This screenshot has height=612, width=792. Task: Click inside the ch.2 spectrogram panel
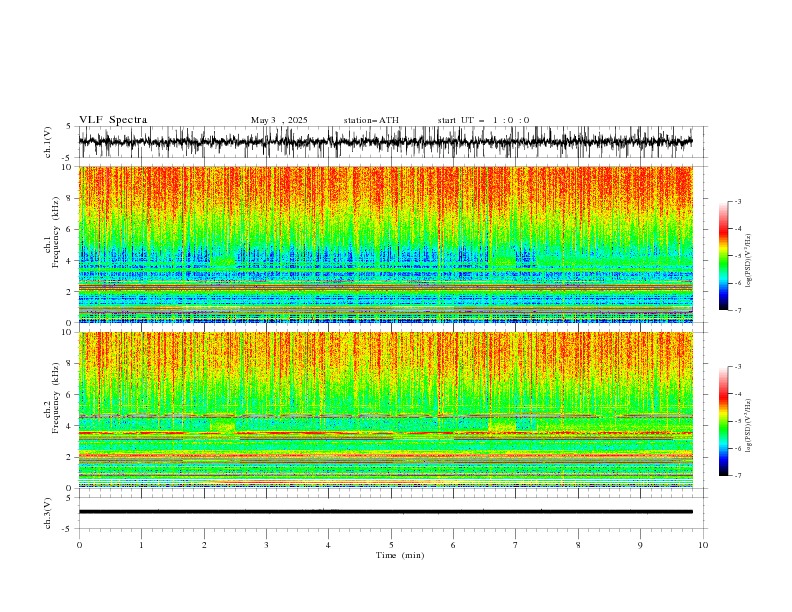click(385, 410)
